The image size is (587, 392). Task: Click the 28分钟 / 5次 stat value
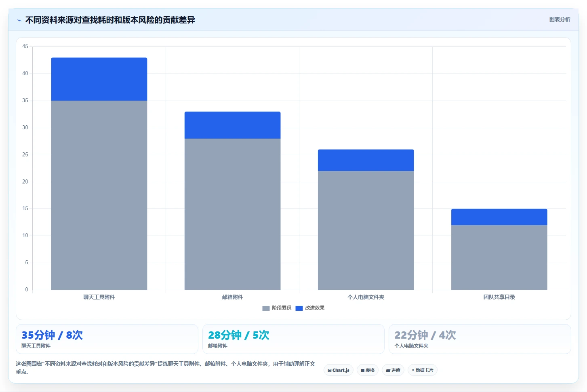(x=238, y=335)
